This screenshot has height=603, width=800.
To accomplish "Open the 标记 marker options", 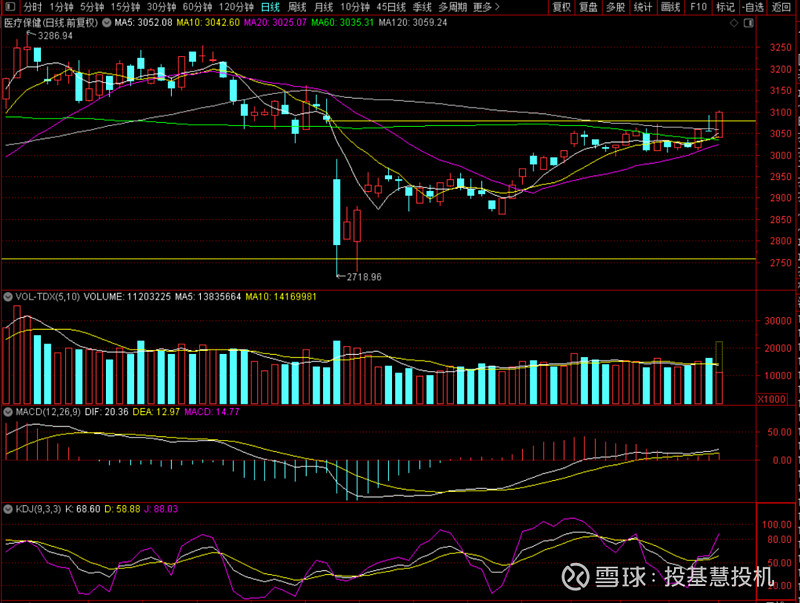I will click(725, 7).
